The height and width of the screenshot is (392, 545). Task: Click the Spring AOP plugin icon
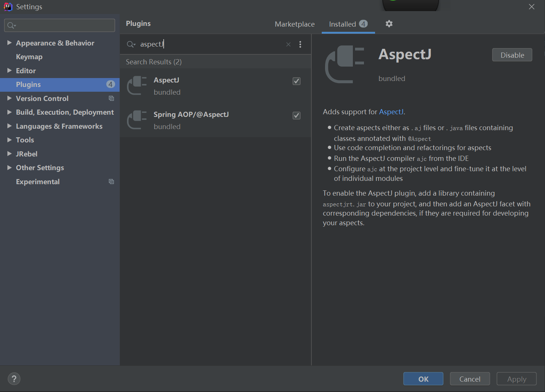click(137, 120)
